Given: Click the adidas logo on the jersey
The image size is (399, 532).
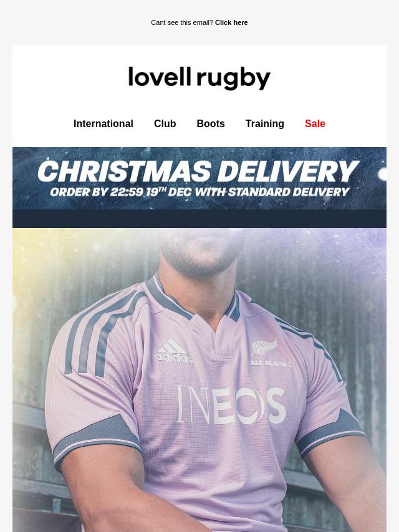Looking at the screenshot, I should [x=173, y=351].
